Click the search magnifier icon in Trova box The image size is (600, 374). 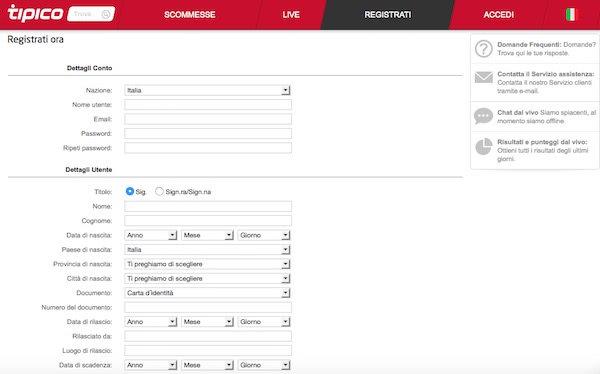point(106,14)
